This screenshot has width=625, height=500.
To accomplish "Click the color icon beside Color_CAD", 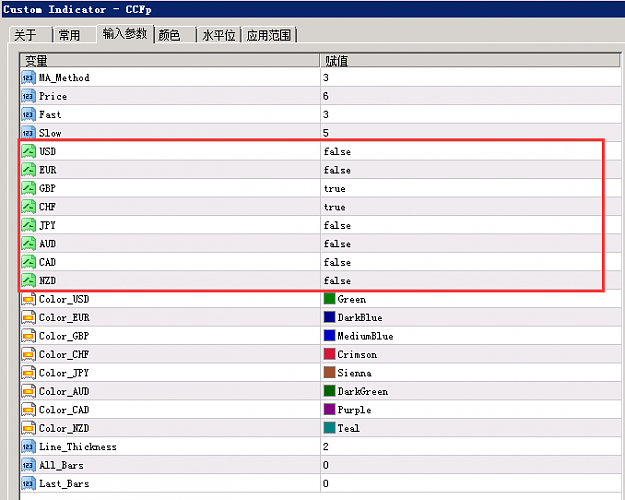I will tap(28, 409).
